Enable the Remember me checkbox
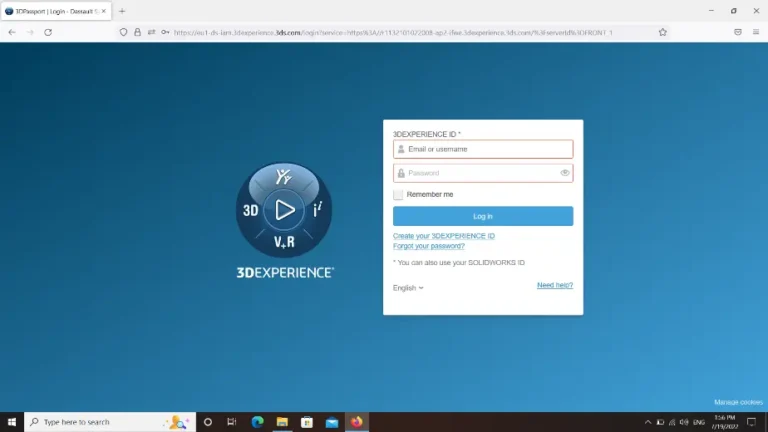Image resolution: width=768 pixels, height=432 pixels. coord(398,194)
